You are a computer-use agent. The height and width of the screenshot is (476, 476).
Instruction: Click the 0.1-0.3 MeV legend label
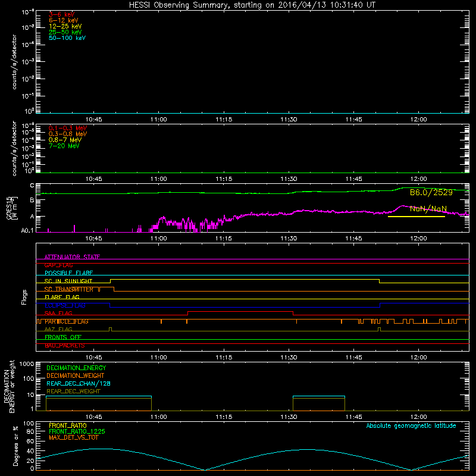[68, 128]
